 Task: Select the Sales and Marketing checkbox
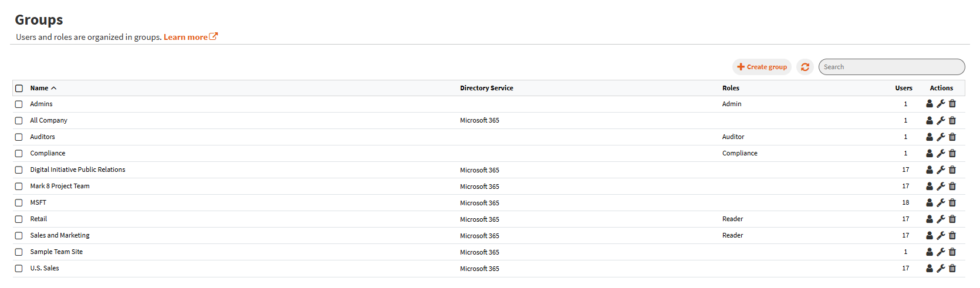coord(19,236)
